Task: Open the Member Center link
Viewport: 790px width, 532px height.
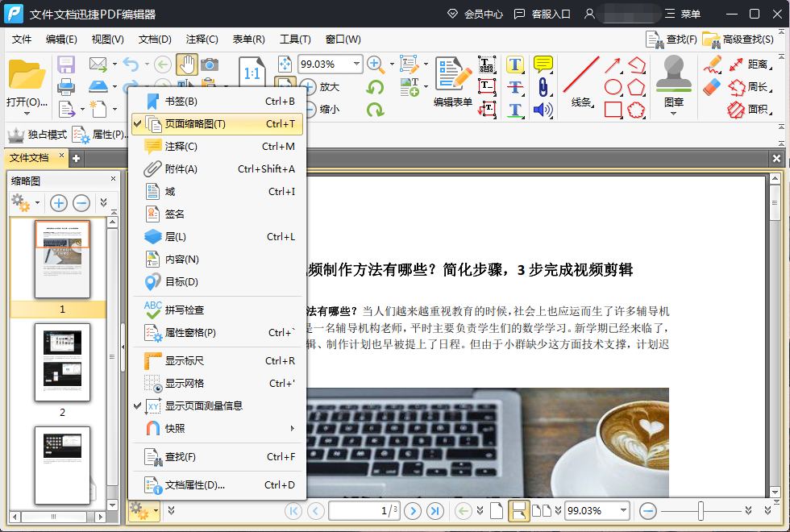Action: (x=475, y=15)
